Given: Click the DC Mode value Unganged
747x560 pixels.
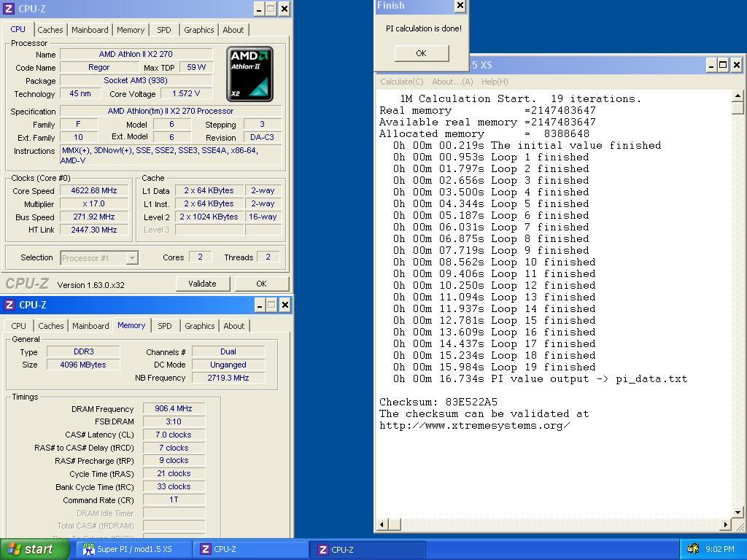Looking at the screenshot, I should tap(228, 365).
